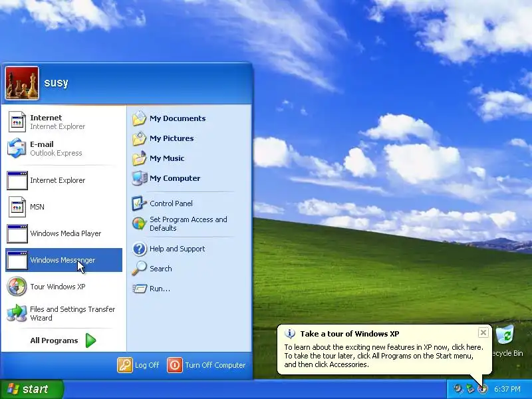Screen dimensions: 532x399
Task: Click the start button on the taskbar
Action: [x=32, y=389]
